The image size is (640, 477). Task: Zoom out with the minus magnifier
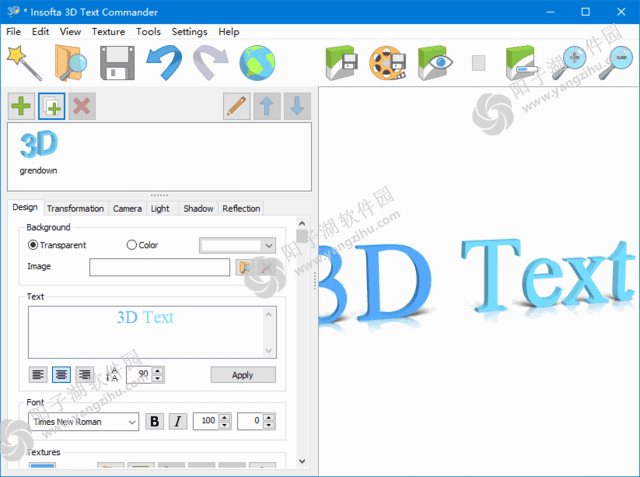pyautogui.click(x=616, y=63)
